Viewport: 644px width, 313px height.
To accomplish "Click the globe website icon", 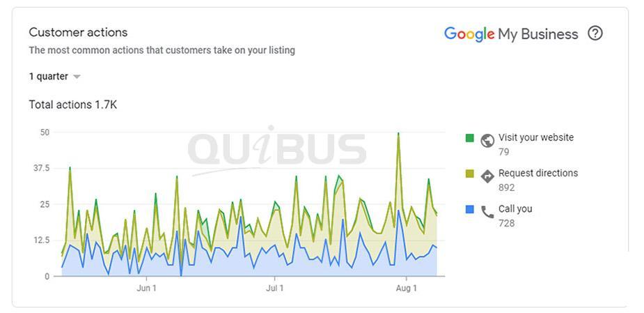I will point(487,141).
